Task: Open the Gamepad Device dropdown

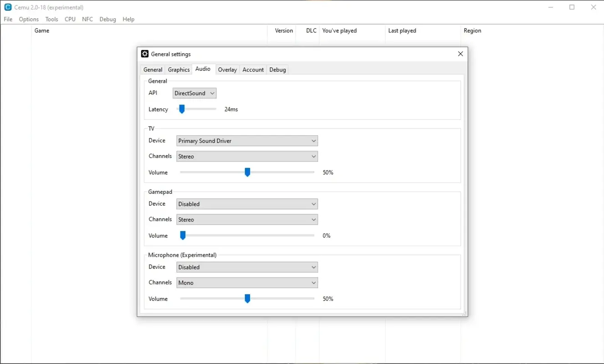Action: click(246, 204)
